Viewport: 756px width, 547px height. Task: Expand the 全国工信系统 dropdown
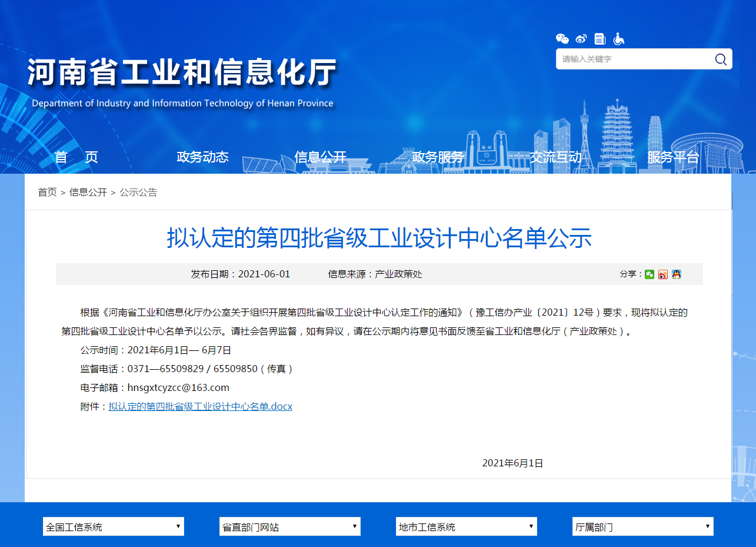coord(114,526)
